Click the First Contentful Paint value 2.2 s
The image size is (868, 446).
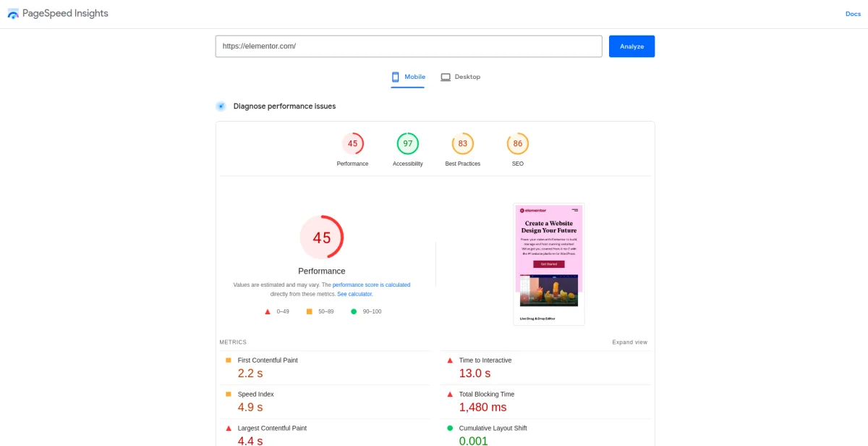coord(250,374)
